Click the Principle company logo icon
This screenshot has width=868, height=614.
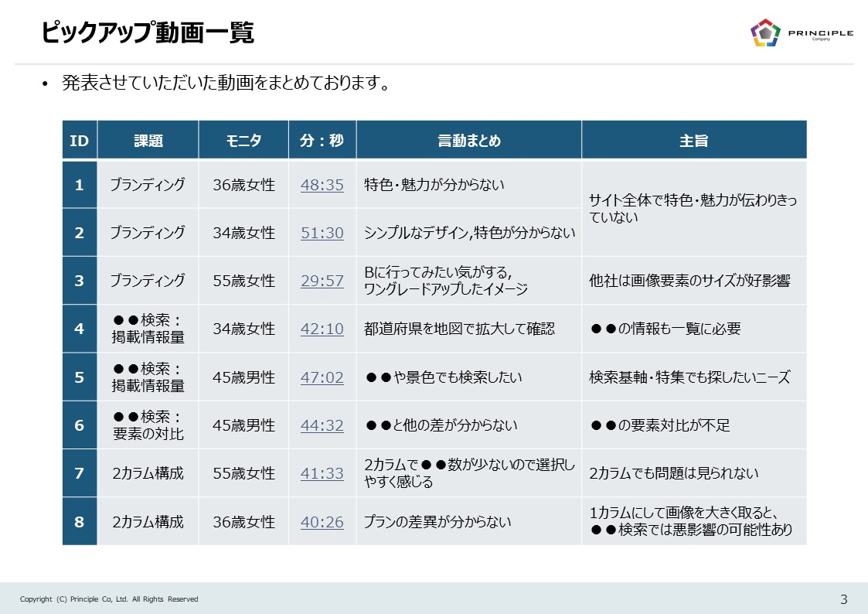point(764,34)
